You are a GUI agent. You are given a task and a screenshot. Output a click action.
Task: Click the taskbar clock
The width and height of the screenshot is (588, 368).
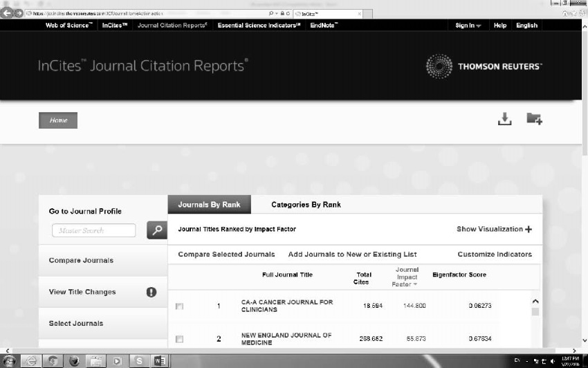click(x=570, y=361)
